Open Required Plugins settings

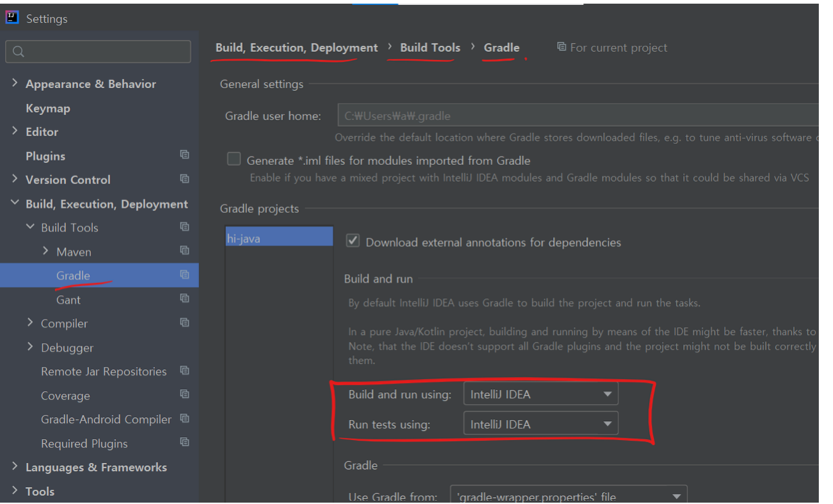[x=84, y=444]
